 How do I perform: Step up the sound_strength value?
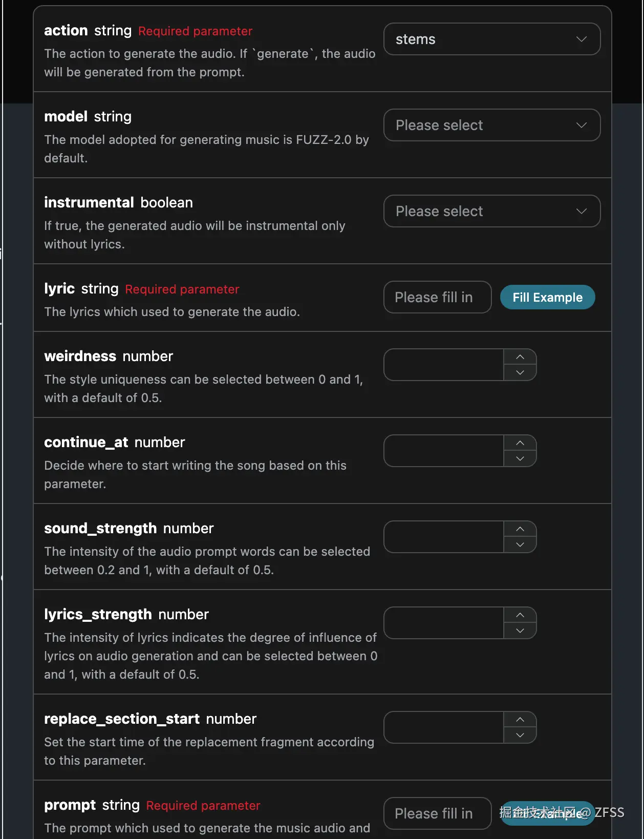click(x=520, y=529)
